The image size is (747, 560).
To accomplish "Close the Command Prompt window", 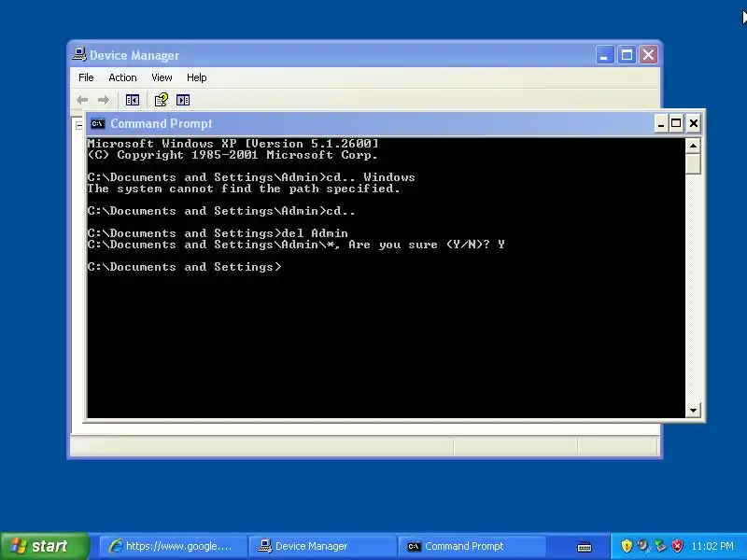I will coord(694,124).
